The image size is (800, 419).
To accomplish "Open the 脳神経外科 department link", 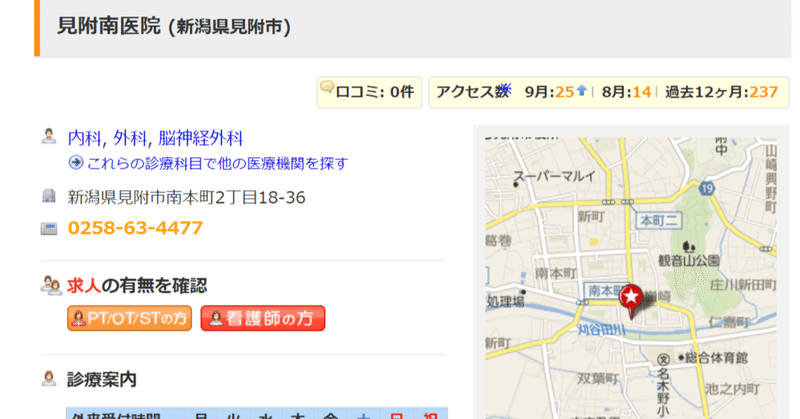I will coord(201,138).
